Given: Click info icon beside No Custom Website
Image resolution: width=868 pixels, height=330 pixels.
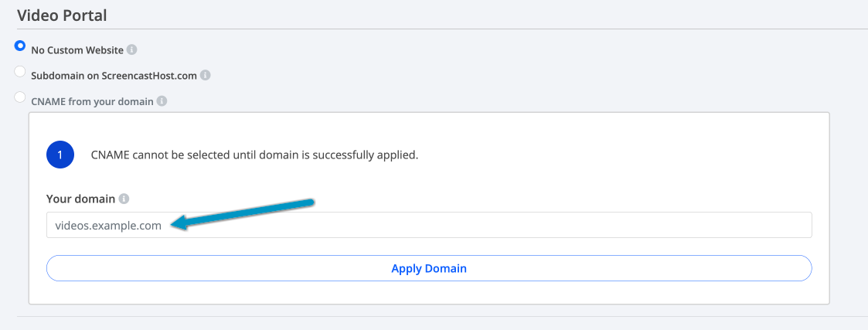Looking at the screenshot, I should coord(131,49).
